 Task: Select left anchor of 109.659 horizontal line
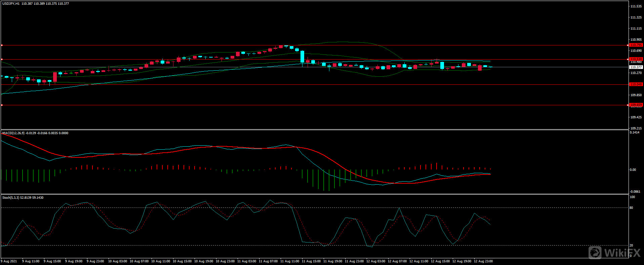2,105
